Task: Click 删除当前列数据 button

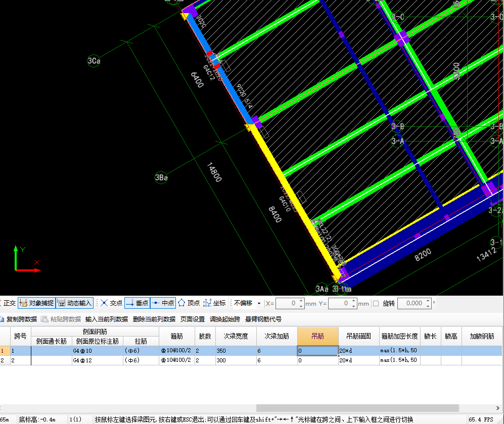Action: [x=154, y=319]
